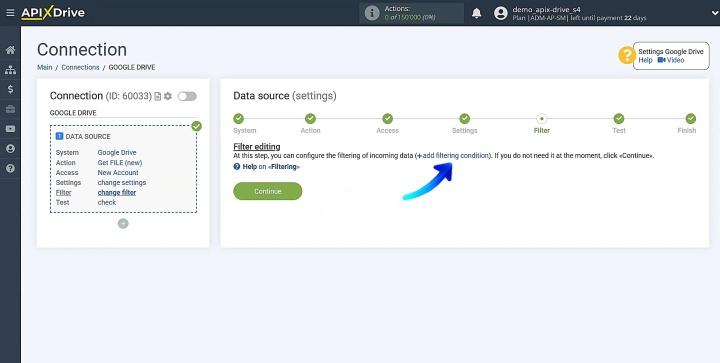The width and height of the screenshot is (720, 363).
Task: Click the Test check link
Action: (x=107, y=202)
